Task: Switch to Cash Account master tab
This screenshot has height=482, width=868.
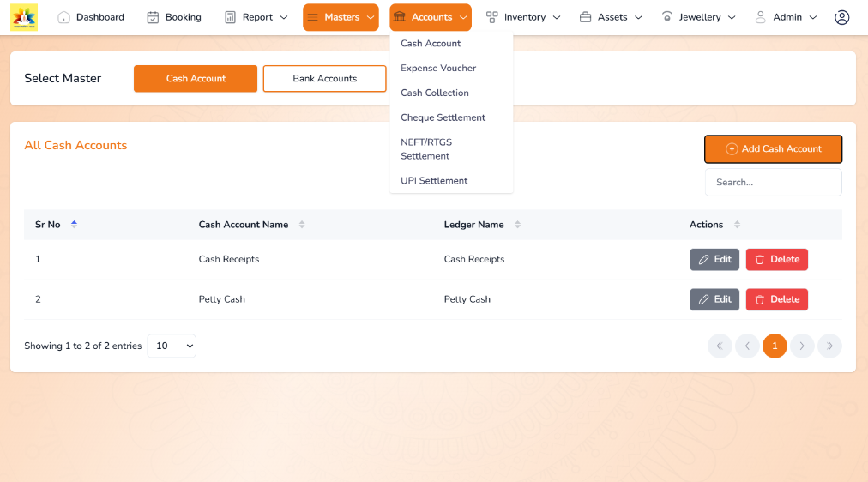Action: coord(196,79)
